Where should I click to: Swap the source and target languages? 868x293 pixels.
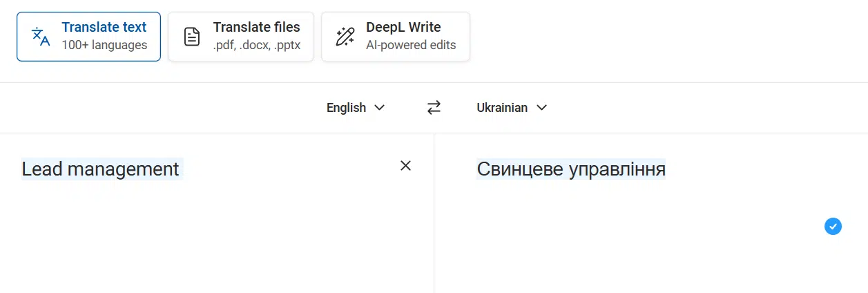point(434,108)
